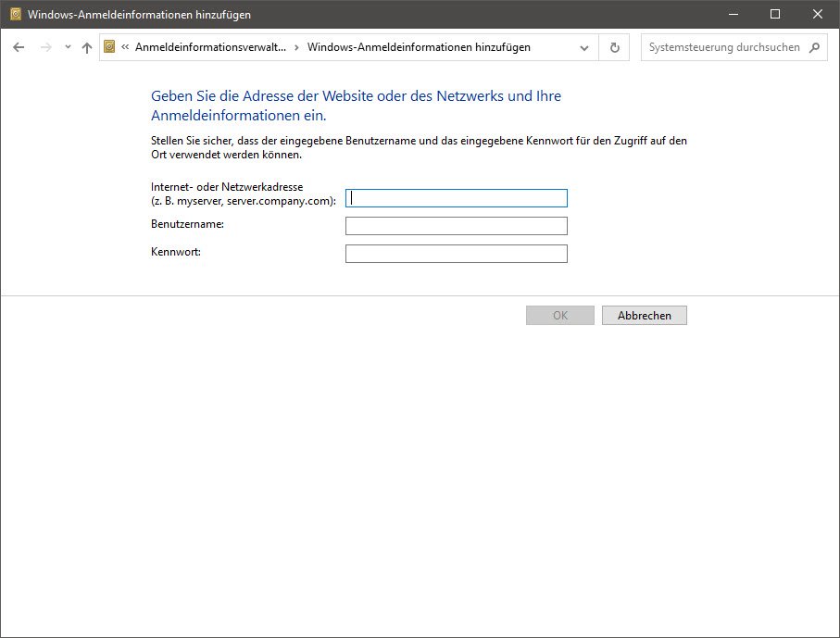Image resolution: width=840 pixels, height=638 pixels.
Task: Focus the Benutzername input field
Action: [x=457, y=226]
